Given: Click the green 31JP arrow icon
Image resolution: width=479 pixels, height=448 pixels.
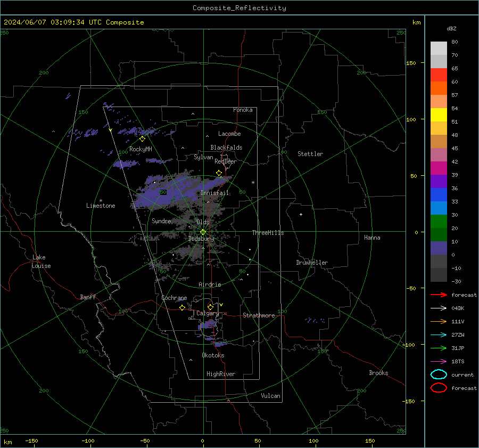Looking at the screenshot, I should [x=439, y=348].
